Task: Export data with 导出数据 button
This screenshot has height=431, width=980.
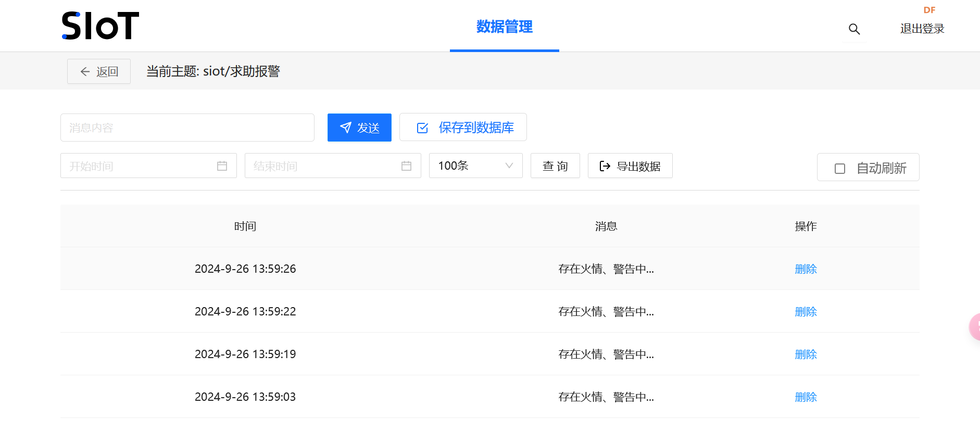Action: tap(630, 166)
